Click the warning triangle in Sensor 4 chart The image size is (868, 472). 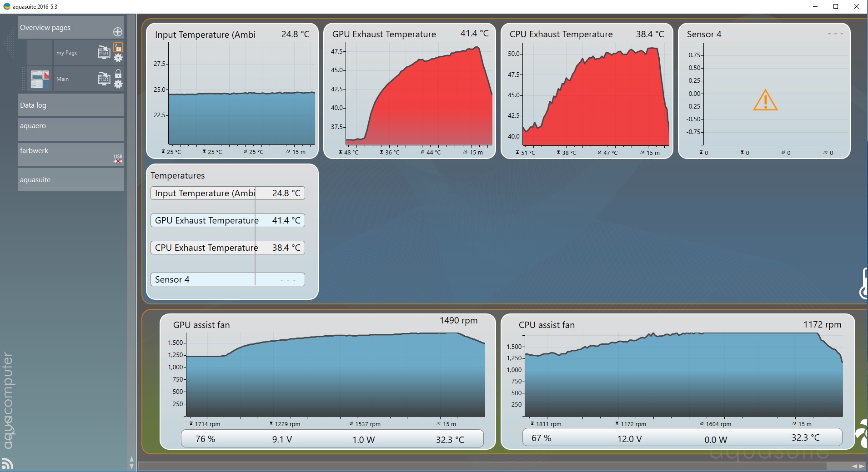point(765,100)
